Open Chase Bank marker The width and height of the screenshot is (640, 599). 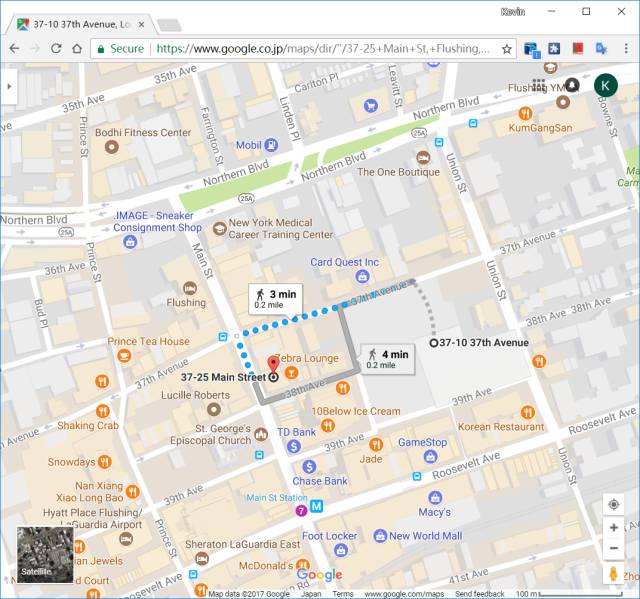coord(309,466)
